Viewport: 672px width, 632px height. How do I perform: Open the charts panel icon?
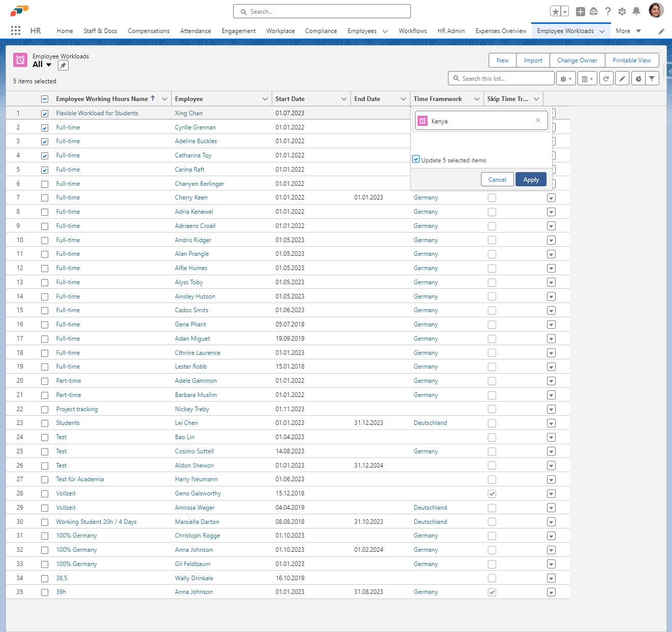point(638,79)
